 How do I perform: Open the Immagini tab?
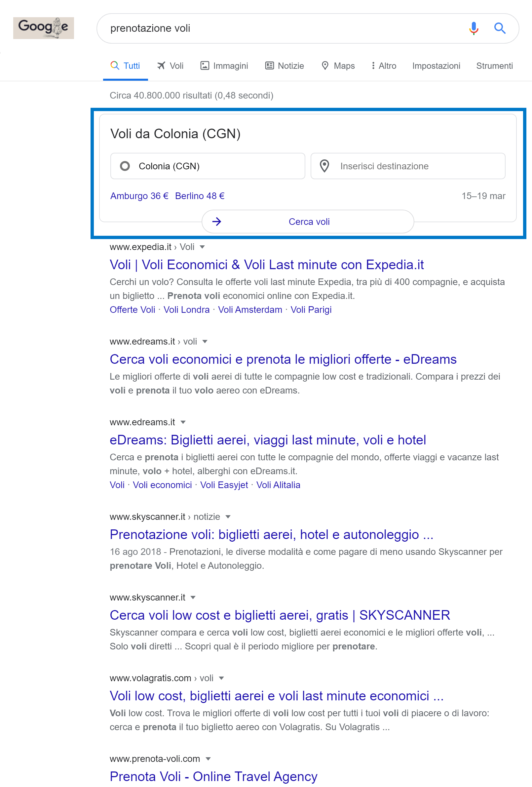click(x=224, y=66)
